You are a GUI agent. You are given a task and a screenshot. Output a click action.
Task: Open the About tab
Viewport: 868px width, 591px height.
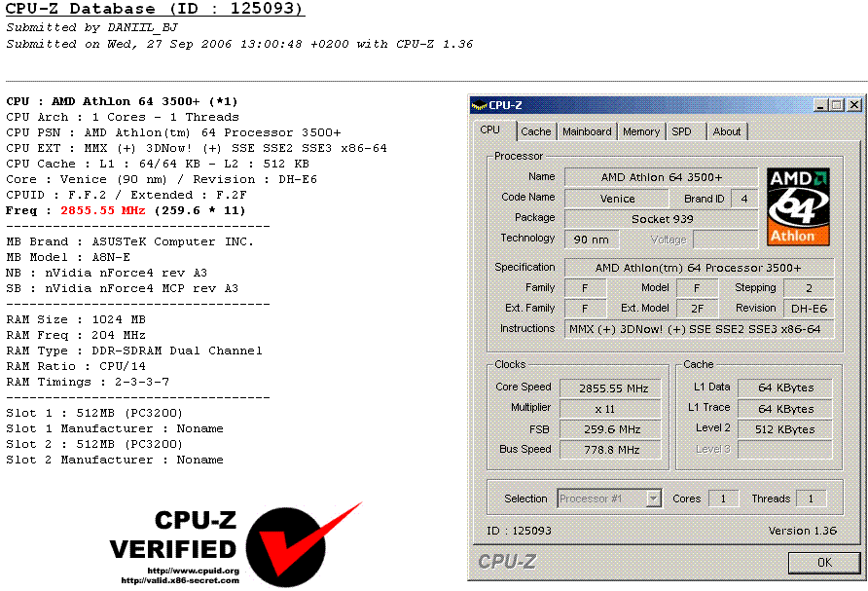[726, 131]
